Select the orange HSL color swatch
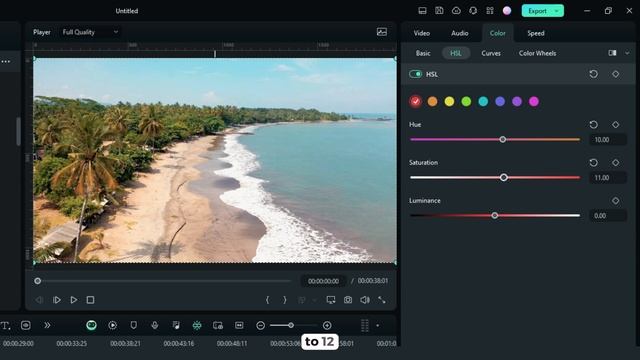 point(432,101)
